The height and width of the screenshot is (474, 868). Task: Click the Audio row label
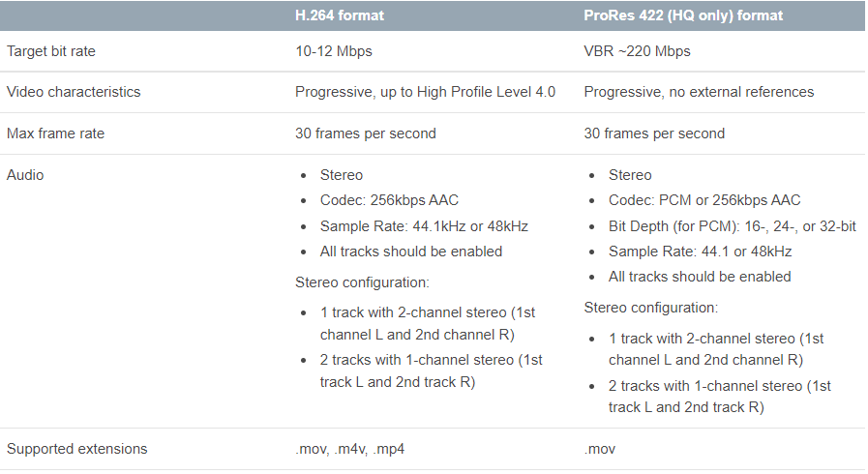tap(25, 175)
